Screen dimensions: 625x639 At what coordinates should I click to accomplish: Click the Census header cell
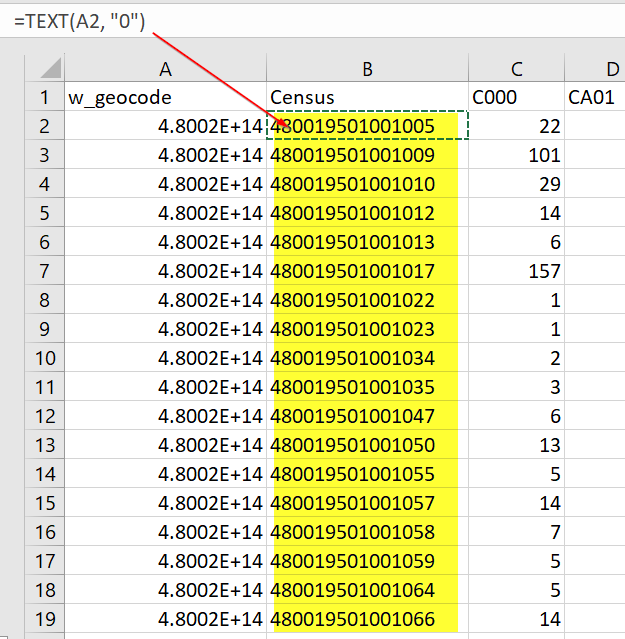tap(367, 98)
